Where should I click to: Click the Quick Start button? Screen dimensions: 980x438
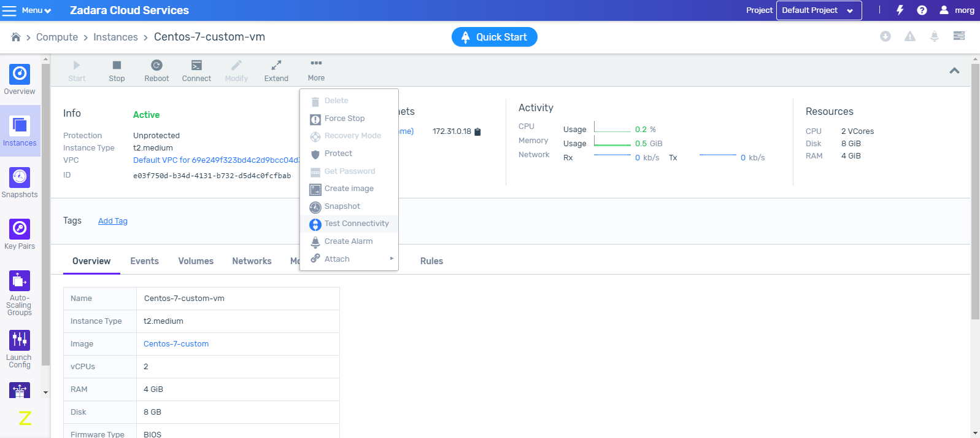[x=495, y=37]
